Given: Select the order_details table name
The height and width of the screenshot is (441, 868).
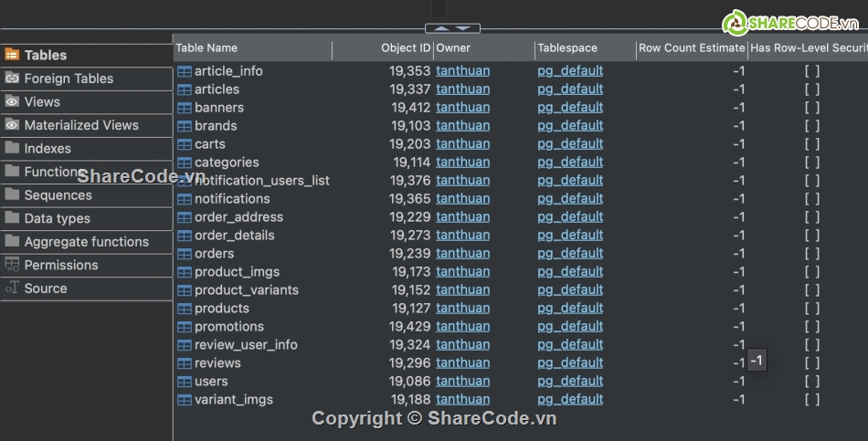Looking at the screenshot, I should pos(234,236).
